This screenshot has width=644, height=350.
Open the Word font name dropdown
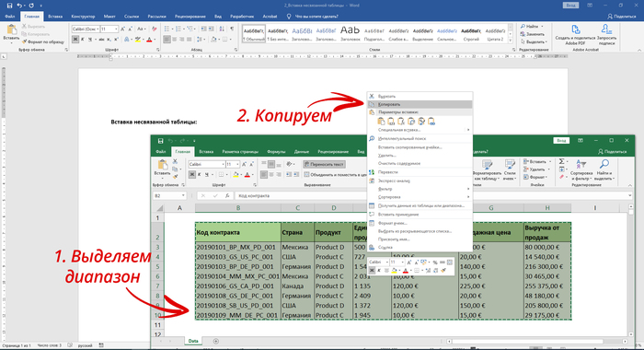[x=98, y=29]
